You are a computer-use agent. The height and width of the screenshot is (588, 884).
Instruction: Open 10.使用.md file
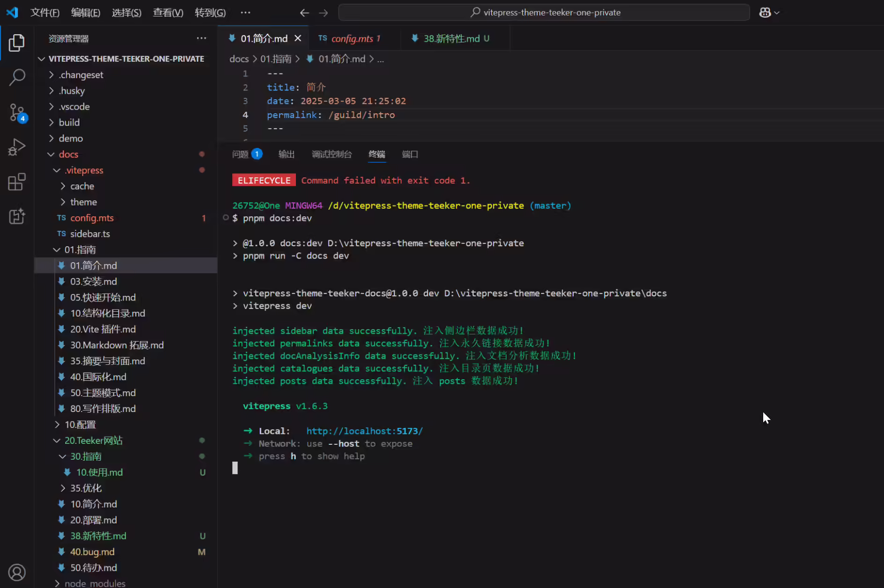point(125,472)
